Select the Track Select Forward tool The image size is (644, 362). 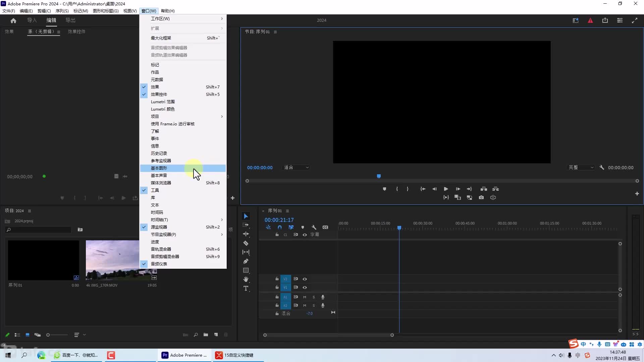(x=246, y=225)
